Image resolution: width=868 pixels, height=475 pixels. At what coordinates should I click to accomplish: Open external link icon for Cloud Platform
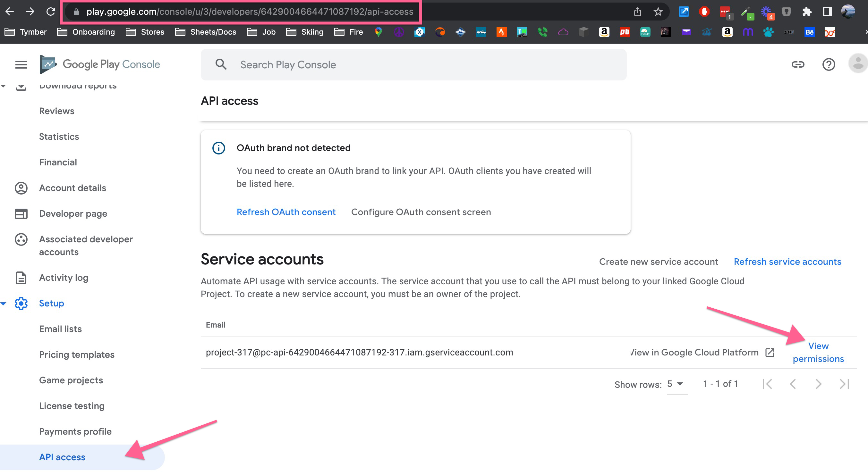point(770,353)
